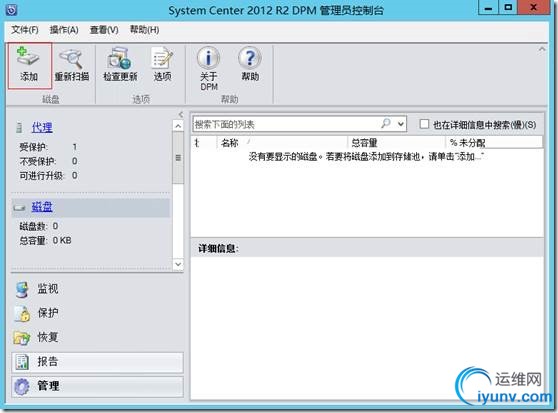Click the 恢复 folder icon
Screen dimensions: 558x413
[22, 338]
